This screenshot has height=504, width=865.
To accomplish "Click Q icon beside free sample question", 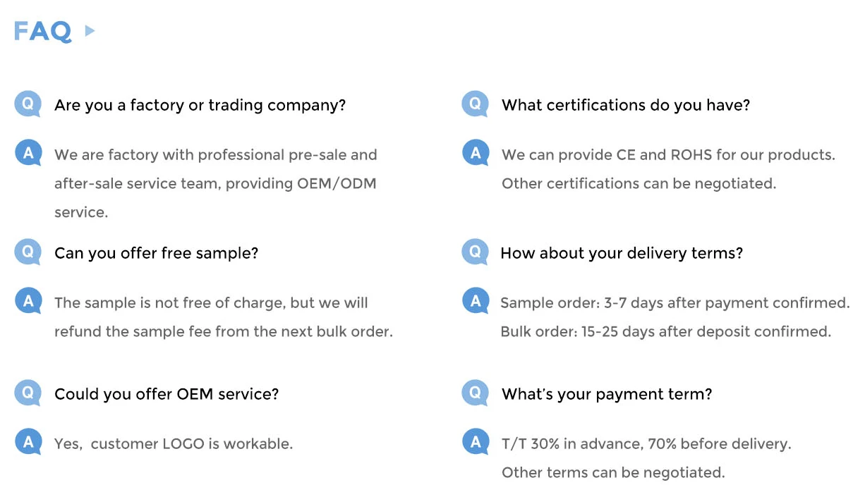I will point(28,252).
